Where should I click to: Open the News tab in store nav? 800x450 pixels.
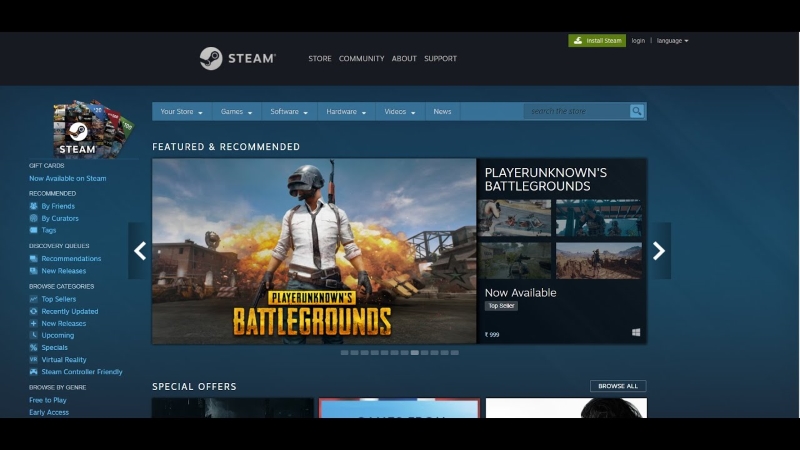click(442, 111)
